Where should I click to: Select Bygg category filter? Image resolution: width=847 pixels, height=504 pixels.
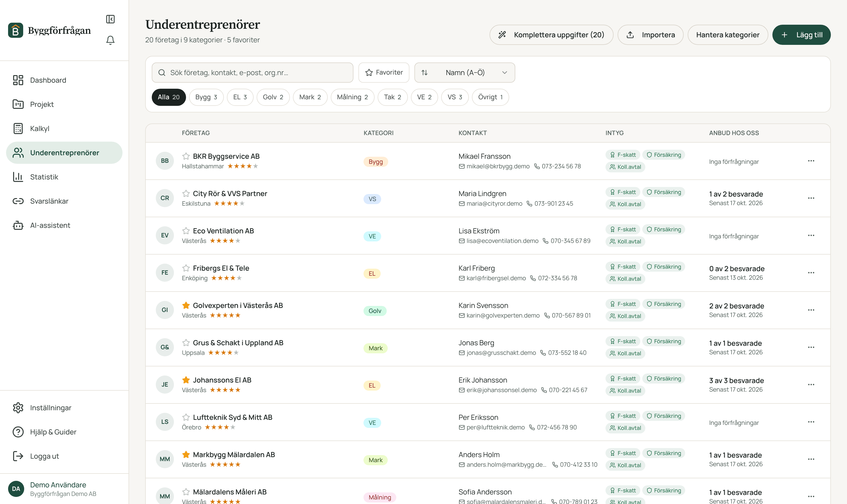click(206, 97)
